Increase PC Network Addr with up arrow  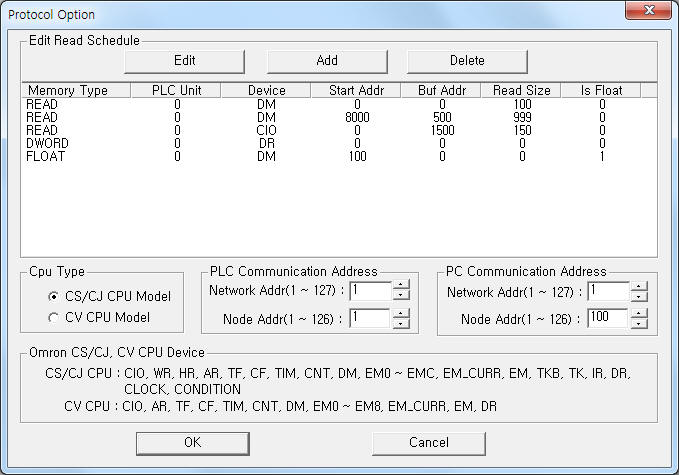click(639, 286)
